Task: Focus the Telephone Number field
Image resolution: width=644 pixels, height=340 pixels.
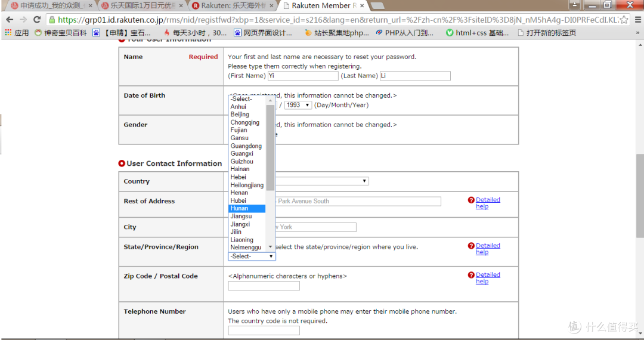Action: (x=264, y=330)
